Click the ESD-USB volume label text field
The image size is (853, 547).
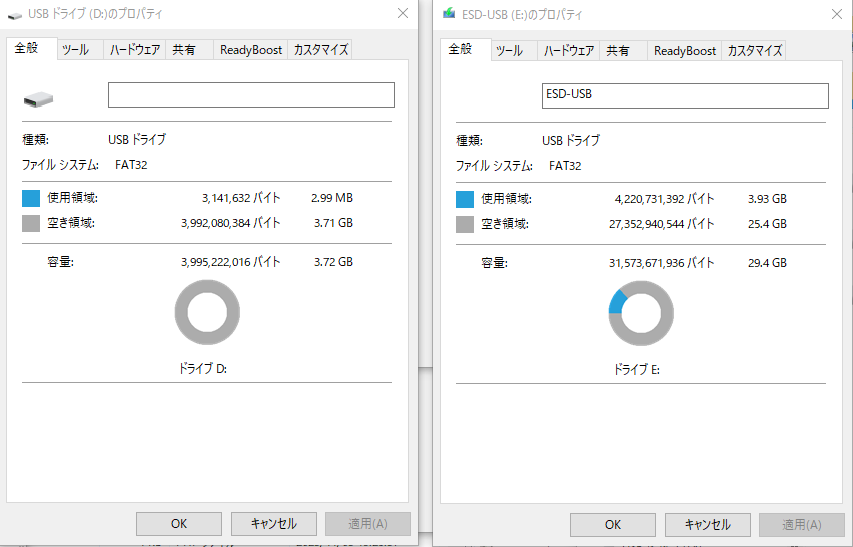point(685,95)
